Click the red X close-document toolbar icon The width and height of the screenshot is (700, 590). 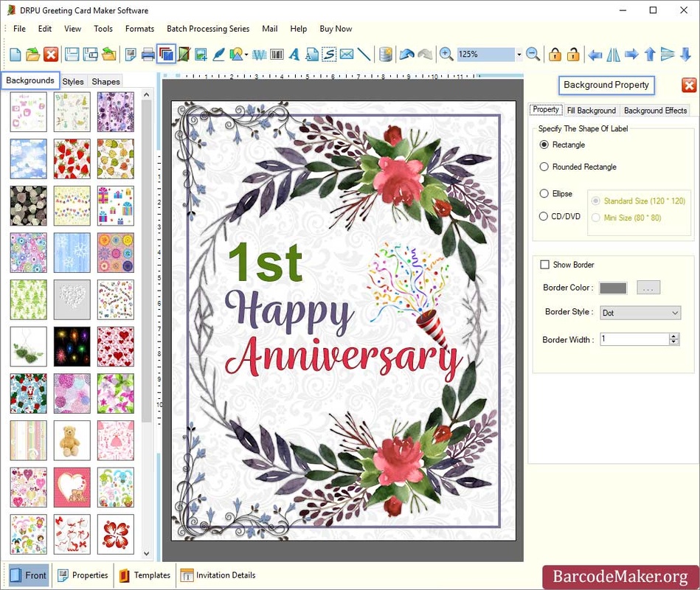click(x=51, y=55)
